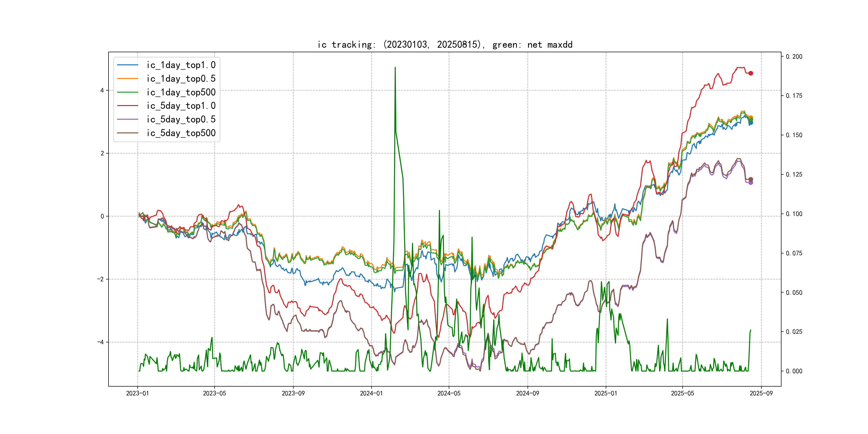868x434 pixels.
Task: Click the red endpoint marker dot
Action: coord(751,73)
